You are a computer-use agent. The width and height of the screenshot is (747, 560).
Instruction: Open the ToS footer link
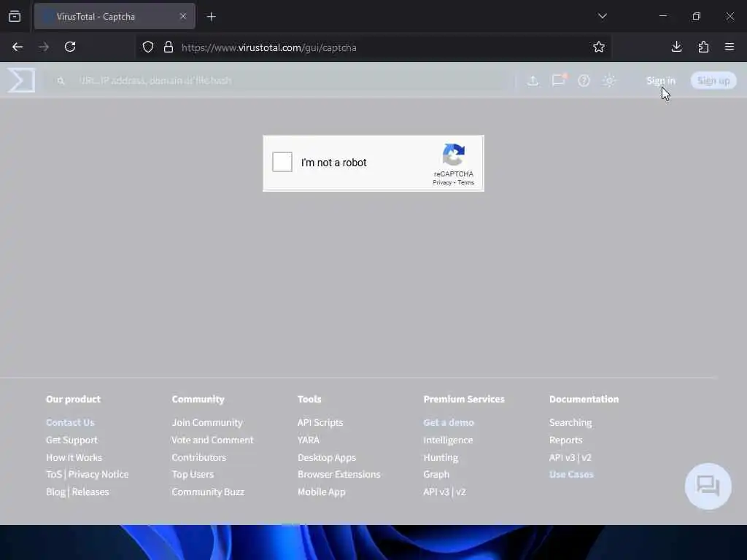pyautogui.click(x=54, y=474)
